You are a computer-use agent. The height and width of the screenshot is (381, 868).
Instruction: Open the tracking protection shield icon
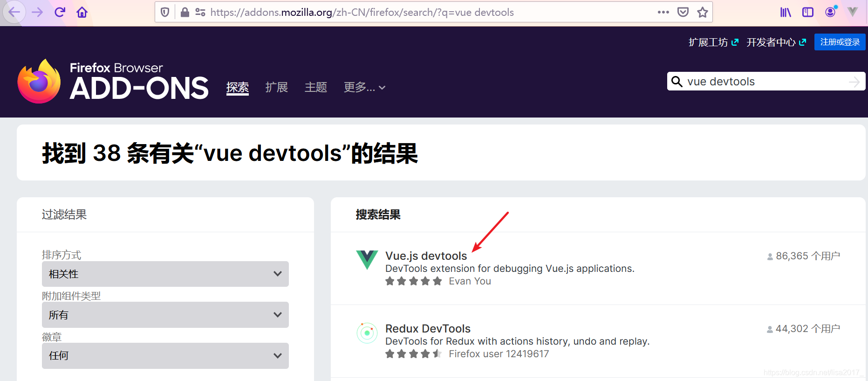[165, 12]
